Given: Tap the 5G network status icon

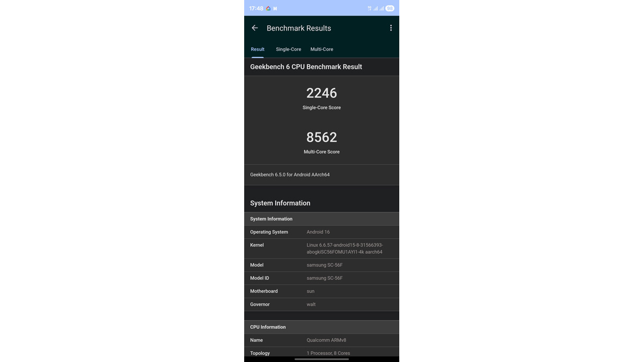Looking at the screenshot, I should coord(369,9).
